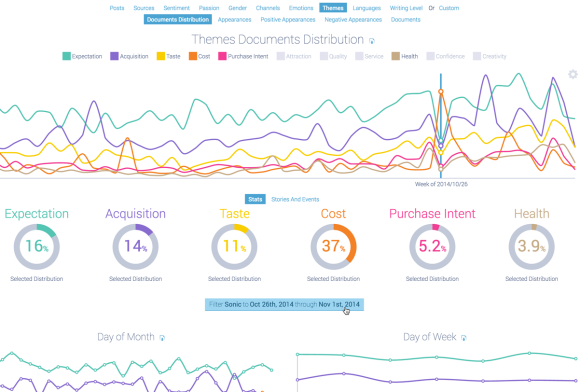This screenshot has width=580, height=392.
Task: Click the Health 3.9% donut chart
Action: point(532,247)
